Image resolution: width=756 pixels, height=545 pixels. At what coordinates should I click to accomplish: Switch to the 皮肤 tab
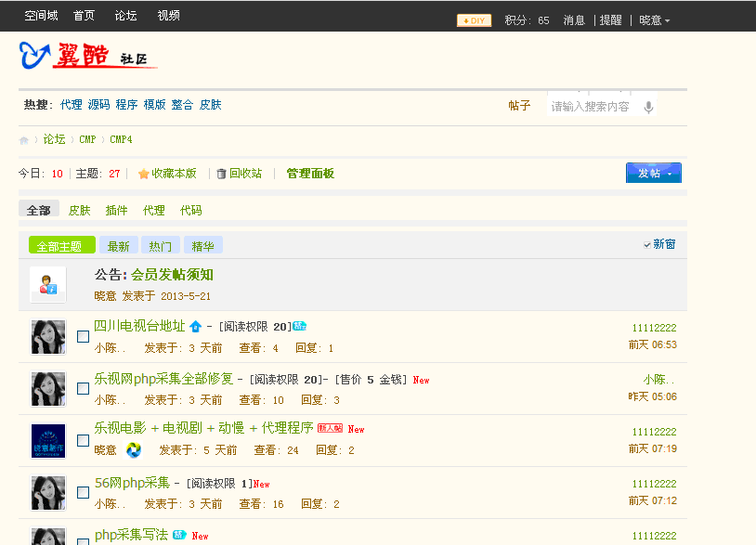79,210
